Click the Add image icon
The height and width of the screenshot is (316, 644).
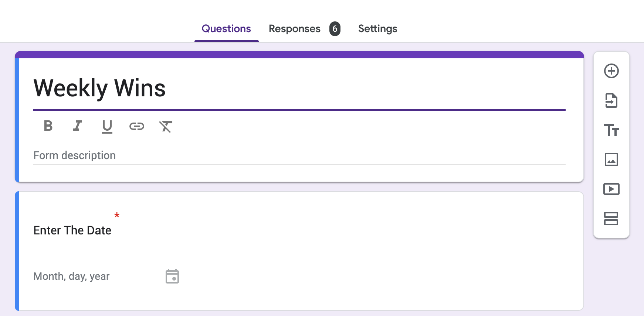coord(611,159)
